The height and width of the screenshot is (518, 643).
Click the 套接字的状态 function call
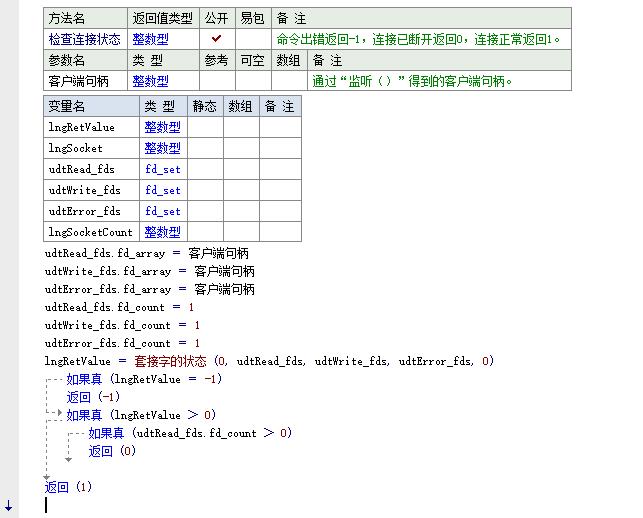[x=170, y=361]
